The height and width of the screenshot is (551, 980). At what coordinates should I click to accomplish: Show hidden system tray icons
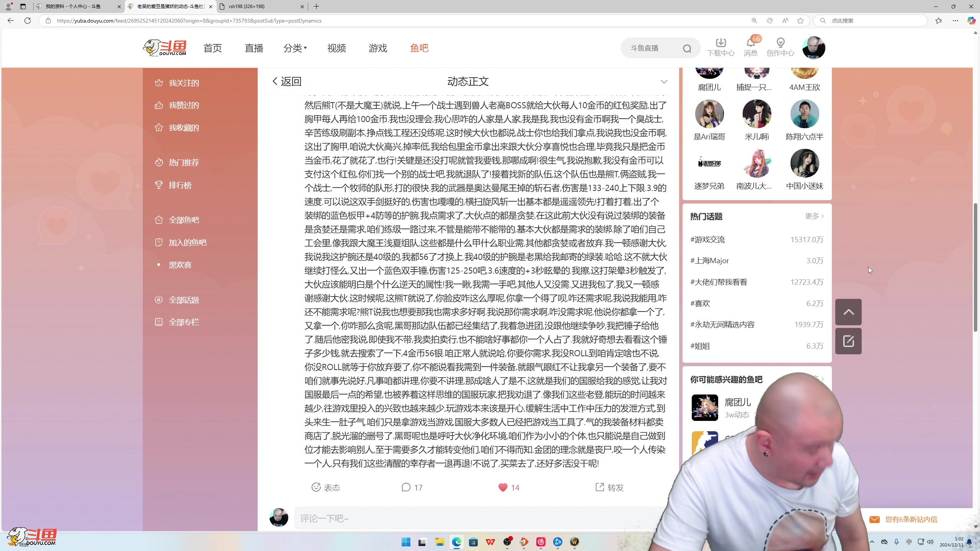pyautogui.click(x=872, y=542)
